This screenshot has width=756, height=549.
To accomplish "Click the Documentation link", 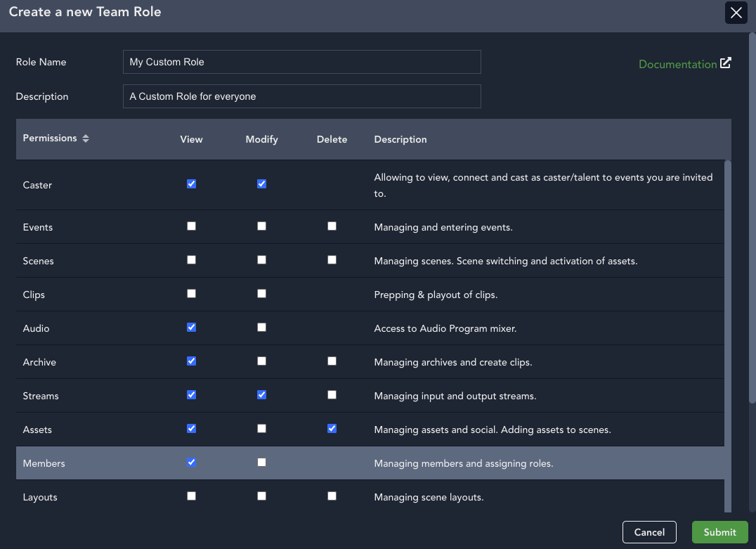I will pos(677,64).
